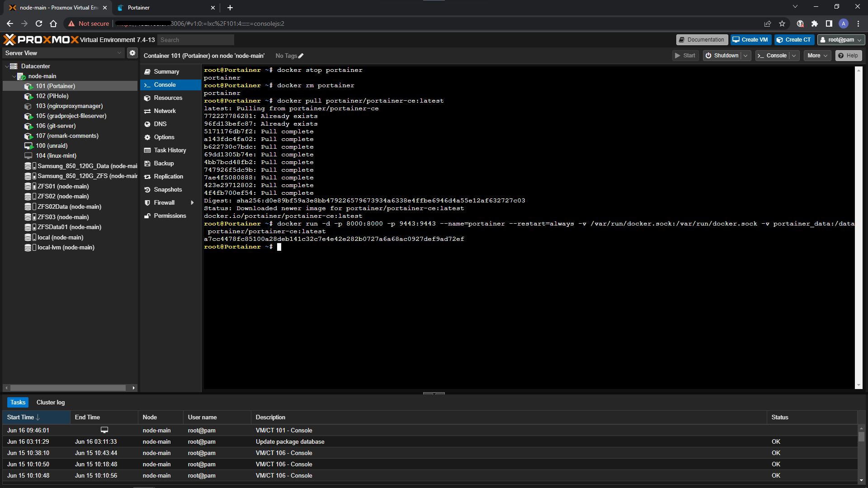Image resolution: width=868 pixels, height=488 pixels.
Task: Click the Proxmox search field
Action: click(196, 40)
